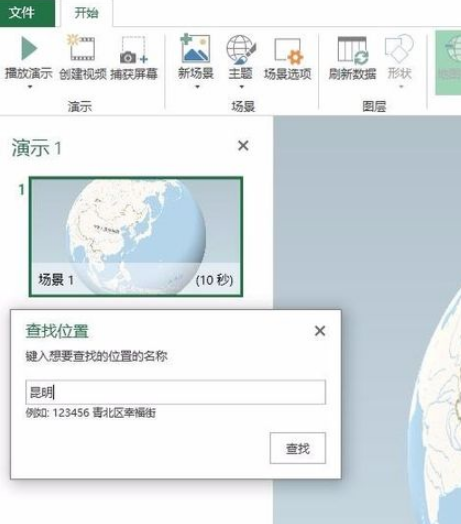Expand the 播放演示 dropdown arrow

coord(30,87)
